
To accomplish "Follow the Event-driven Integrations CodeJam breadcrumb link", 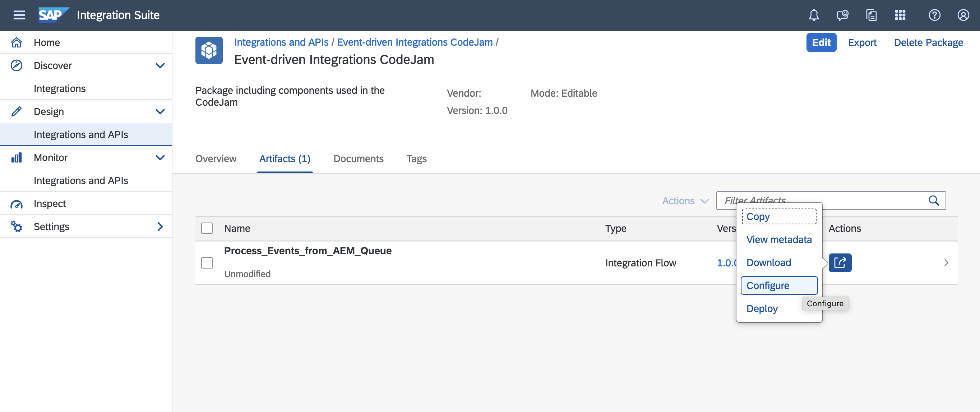I will tap(415, 42).
